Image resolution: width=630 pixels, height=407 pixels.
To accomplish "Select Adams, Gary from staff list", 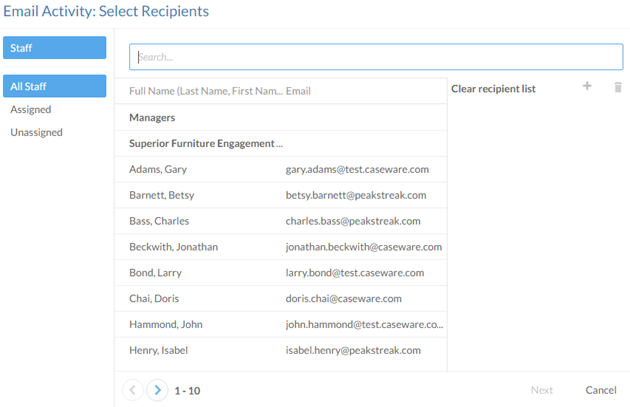I will click(x=158, y=169).
